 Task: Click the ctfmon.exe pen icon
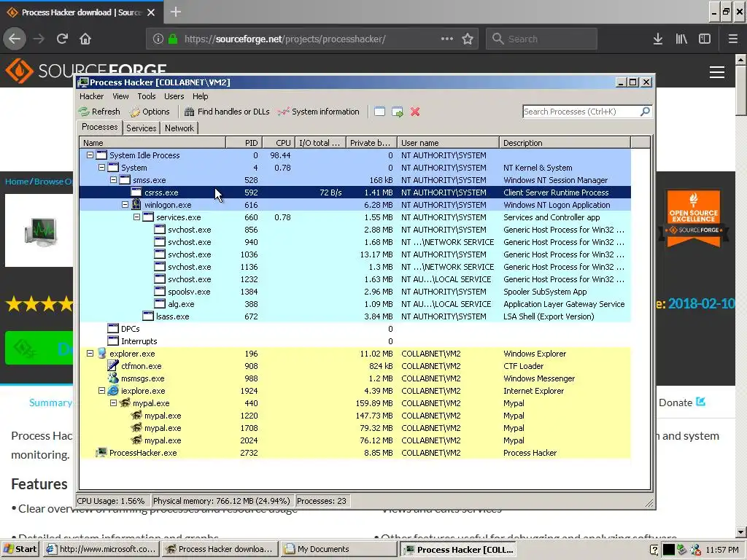(113, 366)
